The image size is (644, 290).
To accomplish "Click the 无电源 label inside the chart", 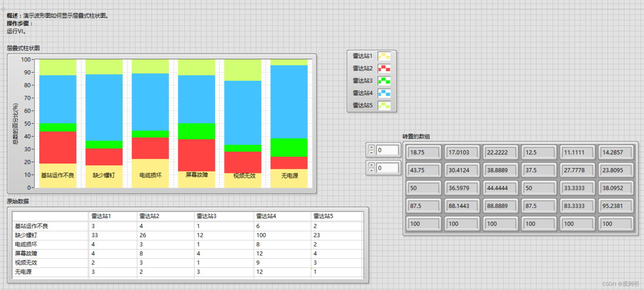I will [289, 176].
